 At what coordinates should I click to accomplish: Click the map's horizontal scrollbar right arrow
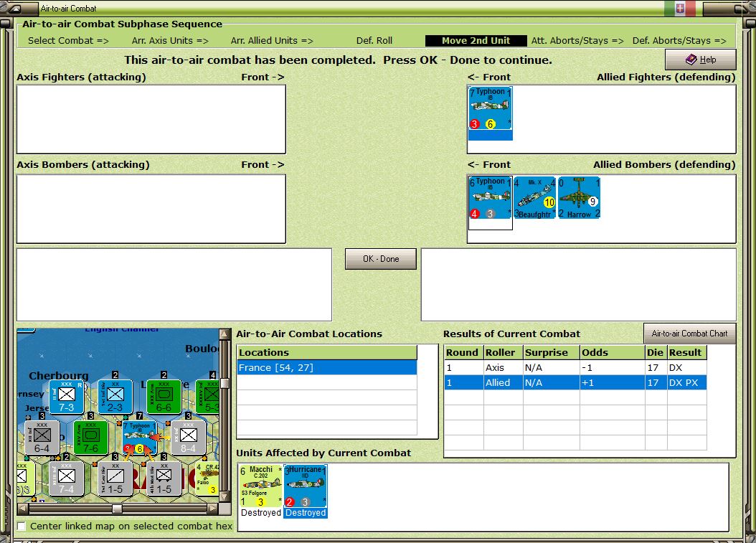point(212,509)
